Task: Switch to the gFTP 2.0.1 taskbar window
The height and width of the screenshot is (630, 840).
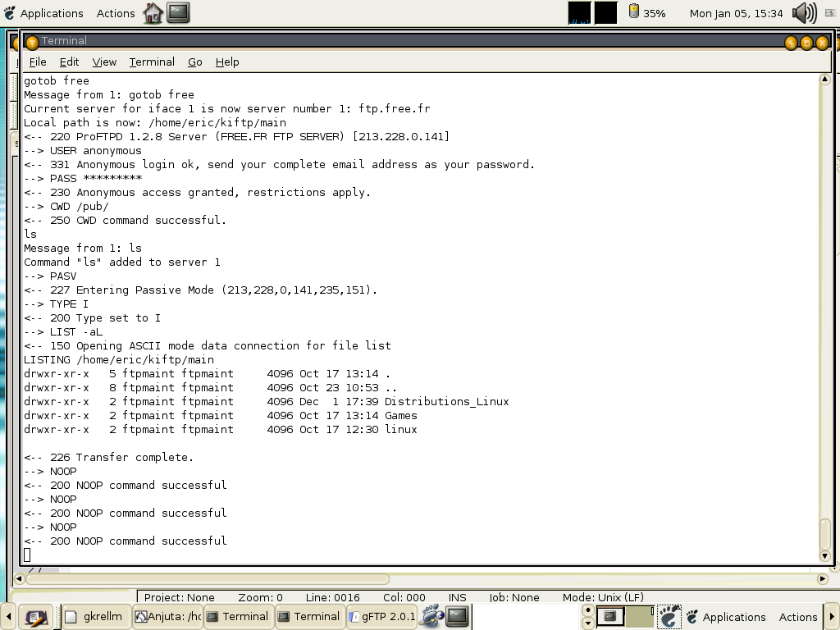Action: [x=382, y=617]
